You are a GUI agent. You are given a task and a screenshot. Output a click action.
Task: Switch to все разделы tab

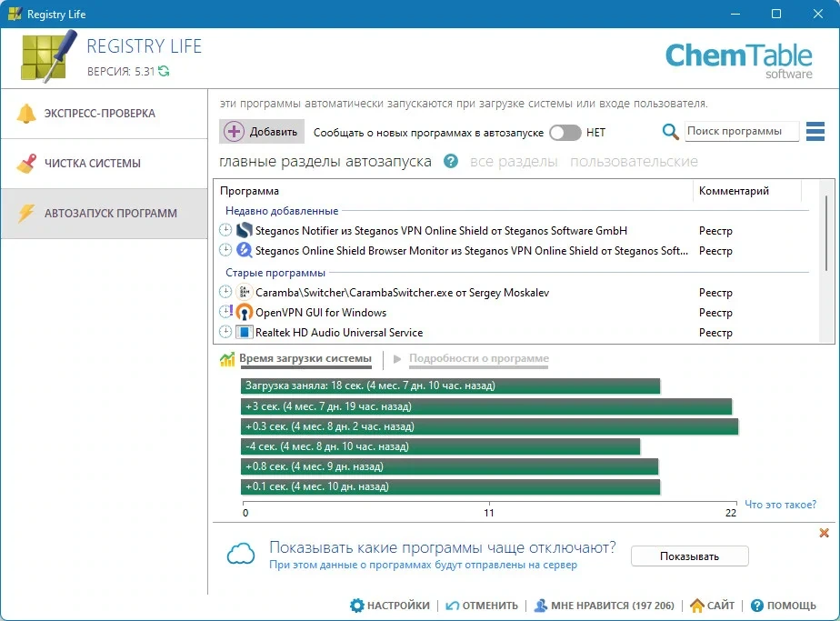pos(514,161)
